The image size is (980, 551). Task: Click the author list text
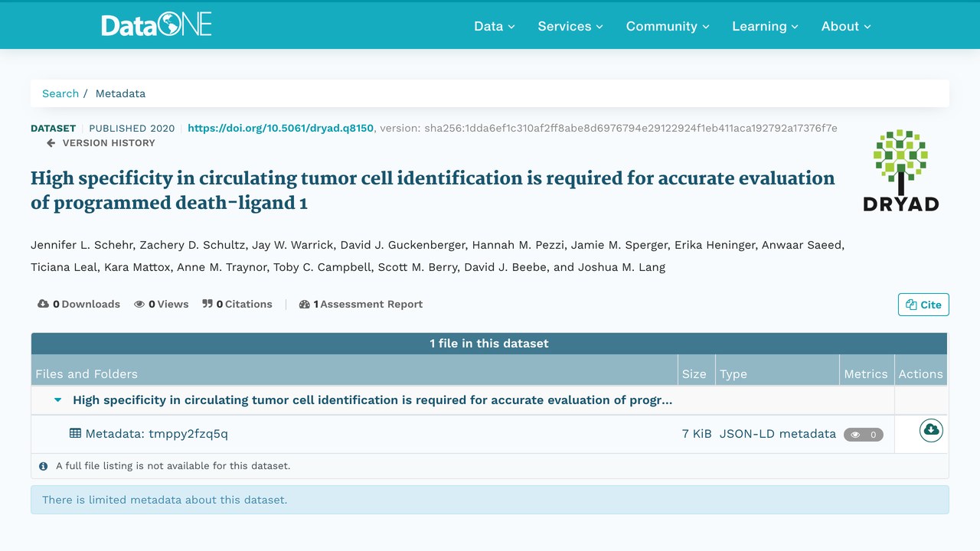[437, 256]
